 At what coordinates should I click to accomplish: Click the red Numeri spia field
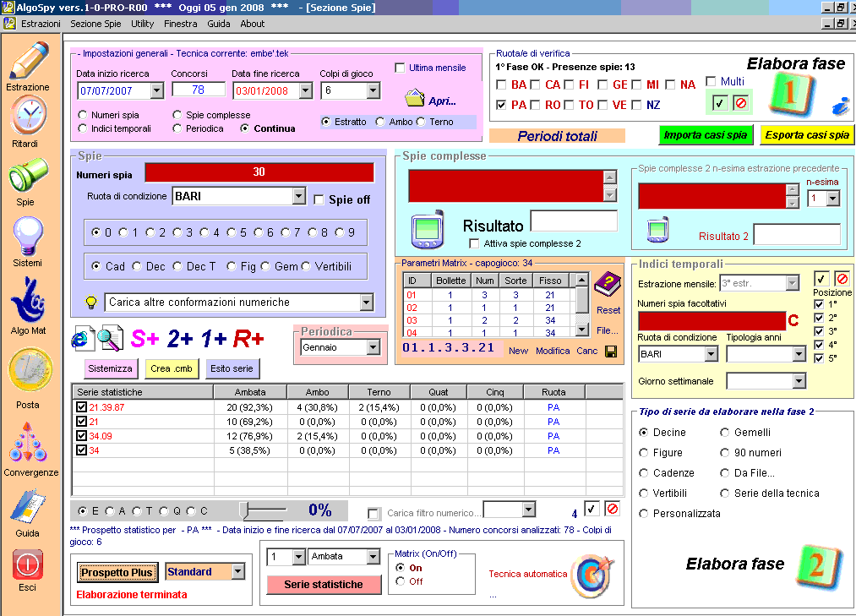pyautogui.click(x=259, y=172)
